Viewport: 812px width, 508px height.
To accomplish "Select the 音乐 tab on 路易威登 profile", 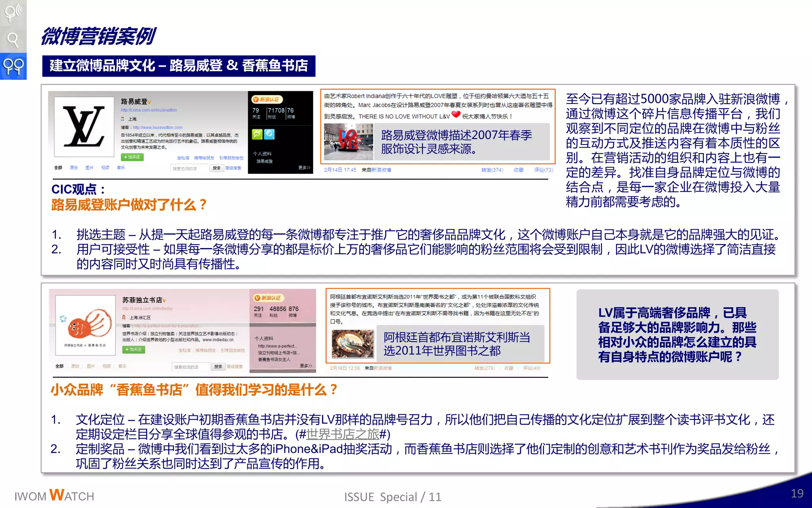I will click(121, 167).
